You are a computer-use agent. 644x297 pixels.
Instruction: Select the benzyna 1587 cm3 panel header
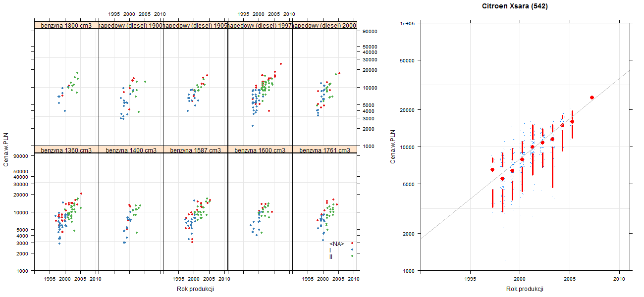click(195, 149)
